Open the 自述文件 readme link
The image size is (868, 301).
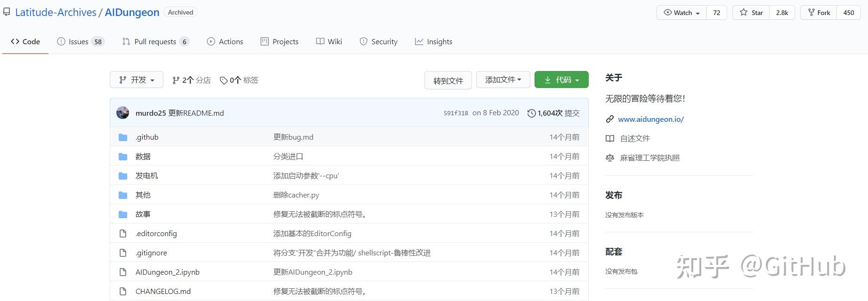[x=635, y=138]
